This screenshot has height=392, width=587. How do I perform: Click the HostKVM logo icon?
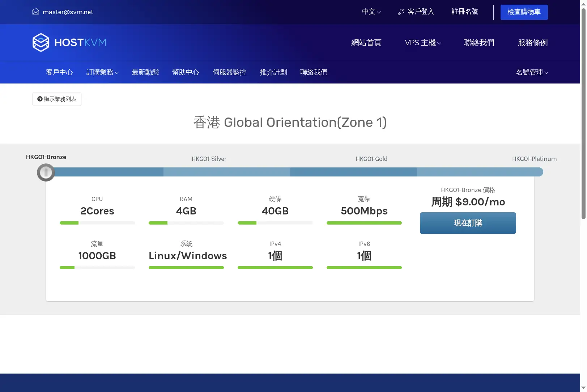41,43
